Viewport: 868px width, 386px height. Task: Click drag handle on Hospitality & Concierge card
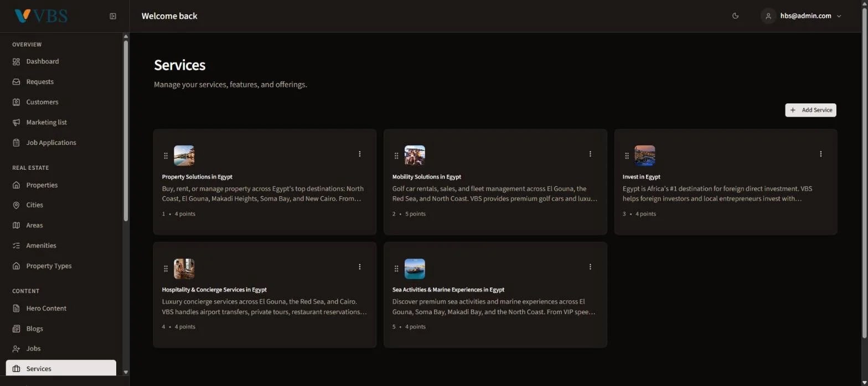click(166, 269)
